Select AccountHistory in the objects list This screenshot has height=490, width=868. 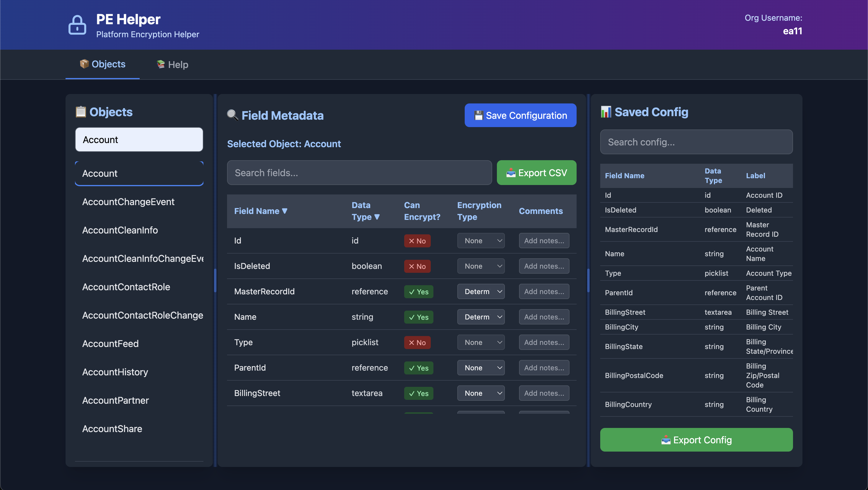(x=115, y=372)
